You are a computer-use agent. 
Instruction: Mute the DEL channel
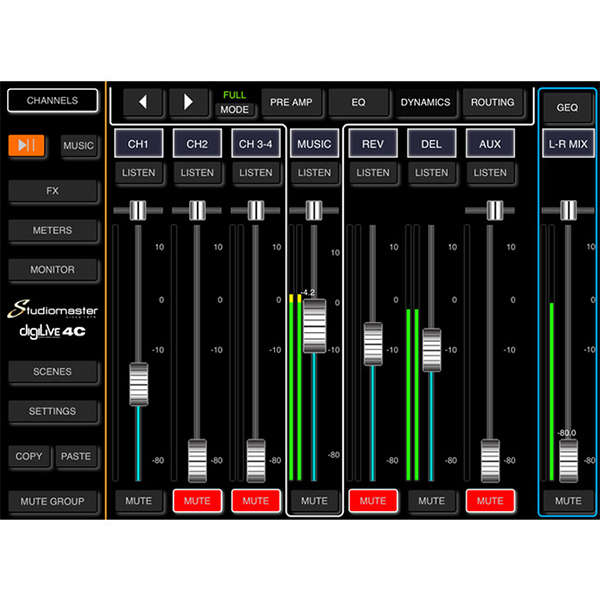431,501
